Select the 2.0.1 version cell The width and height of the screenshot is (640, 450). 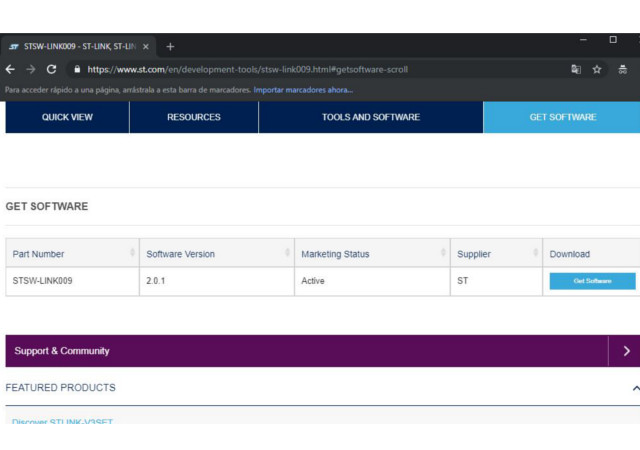pos(217,281)
